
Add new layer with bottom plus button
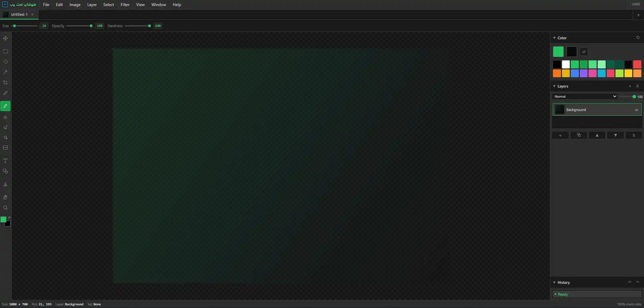[560, 135]
